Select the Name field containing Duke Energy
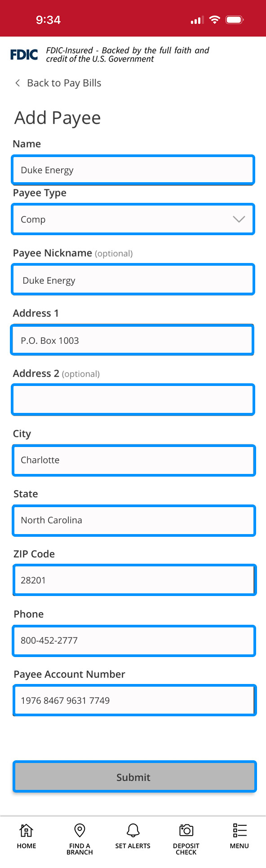The image size is (266, 868). click(x=133, y=170)
